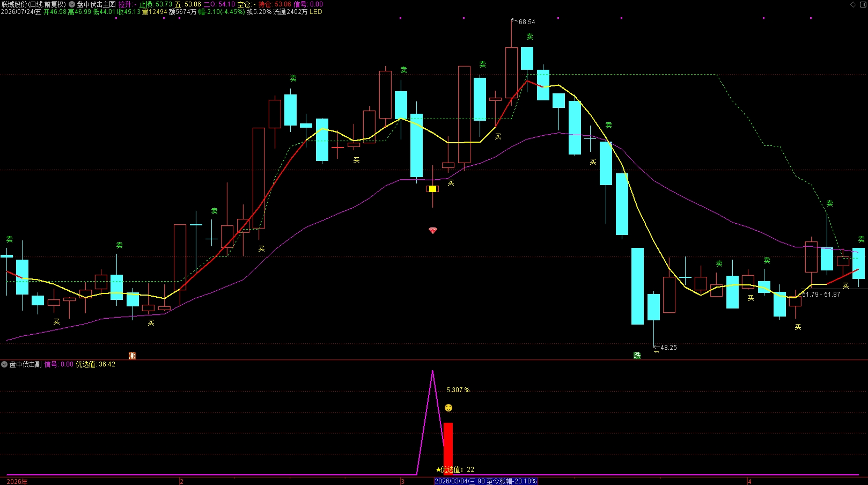The image size is (868, 485).
Task: Expand the main chart indicator dropdown arrow
Action: (72, 4)
